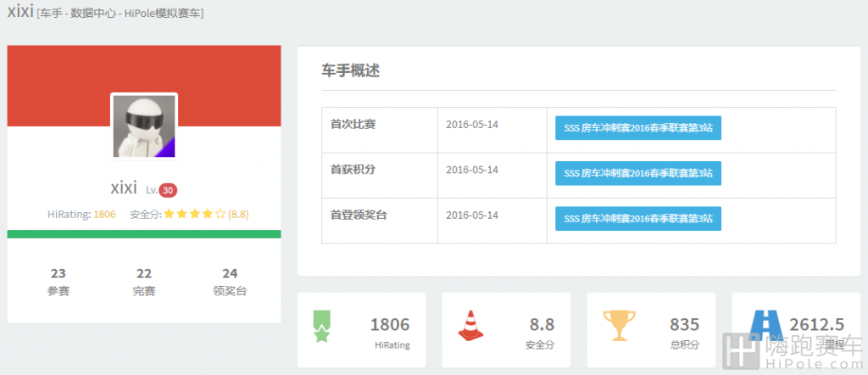Open the race link in the 首获积分 row
This screenshot has height=375, width=868.
637,173
